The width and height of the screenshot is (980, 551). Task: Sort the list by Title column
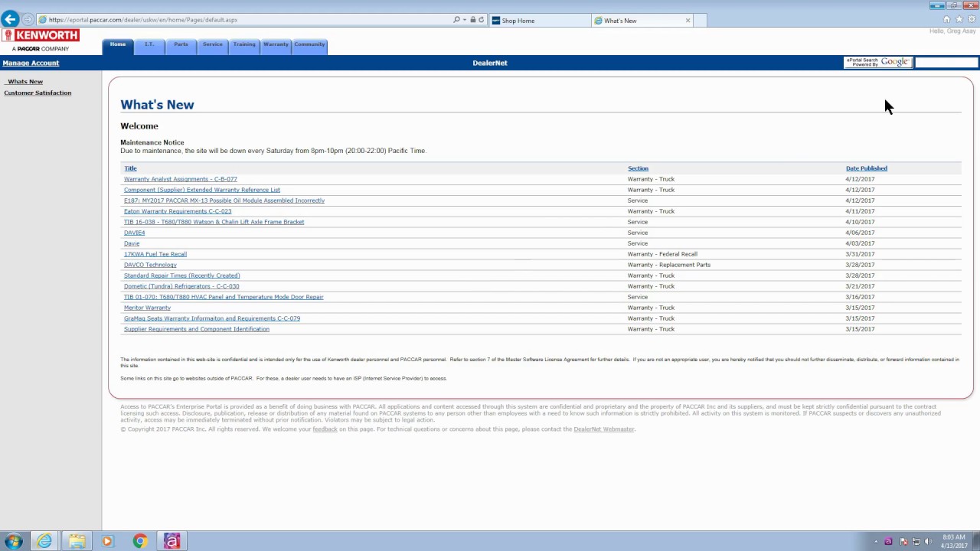130,168
